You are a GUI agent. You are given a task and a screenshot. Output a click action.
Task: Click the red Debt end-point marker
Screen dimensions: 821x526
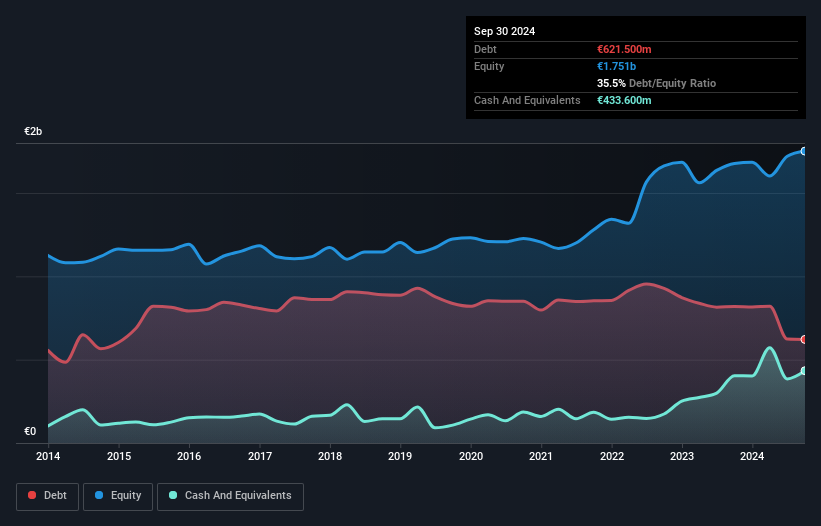coord(804,339)
